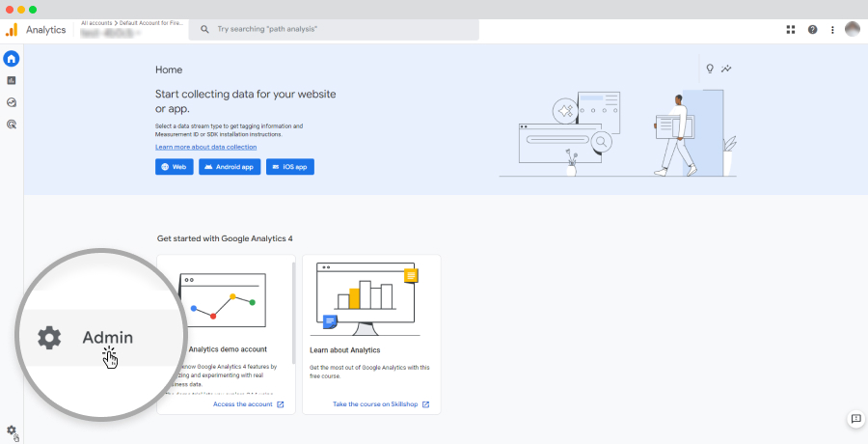Image resolution: width=868 pixels, height=444 pixels.
Task: Click the lightbulb recommendations icon
Action: pos(710,69)
